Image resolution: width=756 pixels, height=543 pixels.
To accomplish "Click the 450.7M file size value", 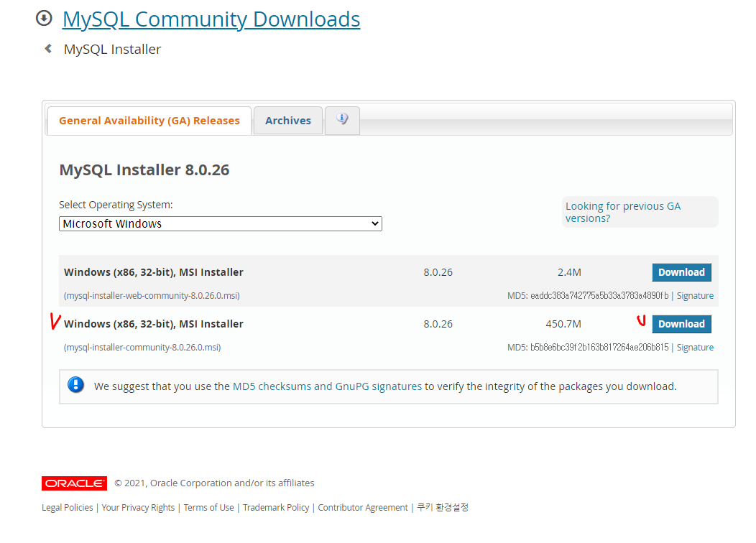I will coord(563,324).
